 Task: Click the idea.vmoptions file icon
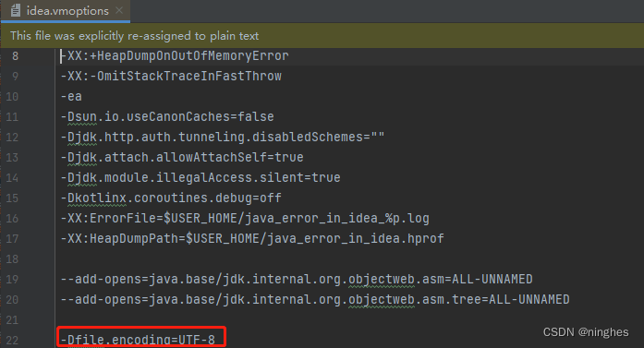pos(16,10)
